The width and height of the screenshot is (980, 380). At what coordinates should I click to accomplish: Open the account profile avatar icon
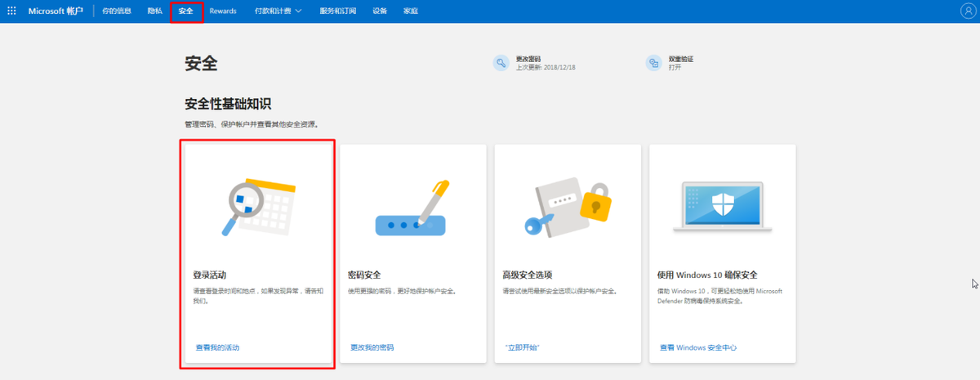[x=968, y=11]
